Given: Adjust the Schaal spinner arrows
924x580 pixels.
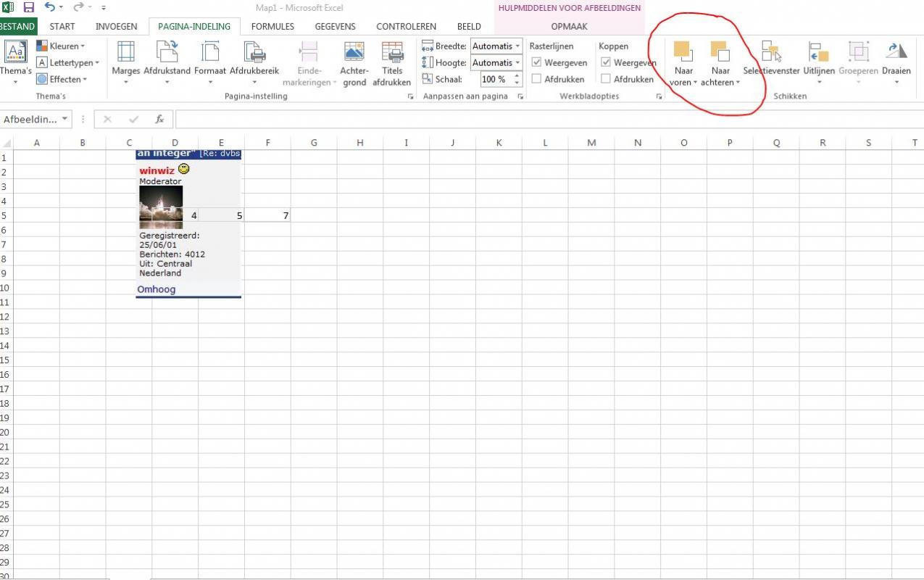Looking at the screenshot, I should point(517,79).
